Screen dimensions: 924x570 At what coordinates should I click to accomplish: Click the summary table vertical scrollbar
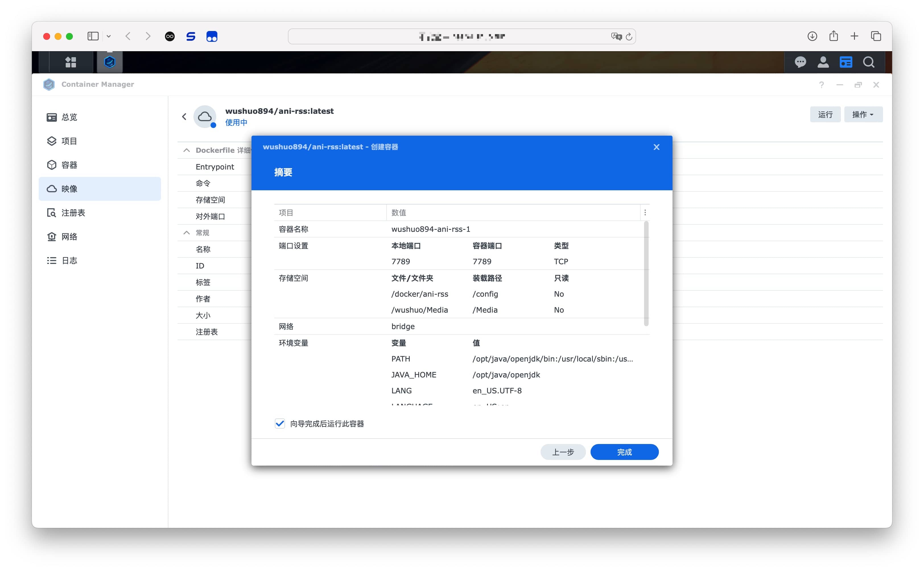(646, 274)
